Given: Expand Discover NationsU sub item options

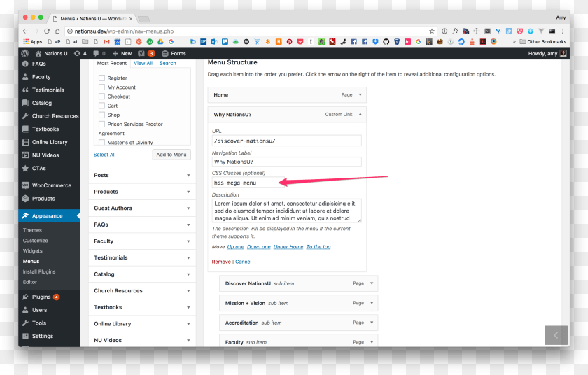Looking at the screenshot, I should [x=372, y=283].
